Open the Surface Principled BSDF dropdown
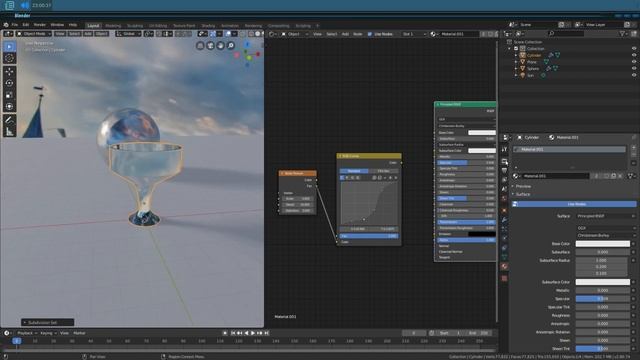This screenshot has width=640, height=360. coord(606,216)
